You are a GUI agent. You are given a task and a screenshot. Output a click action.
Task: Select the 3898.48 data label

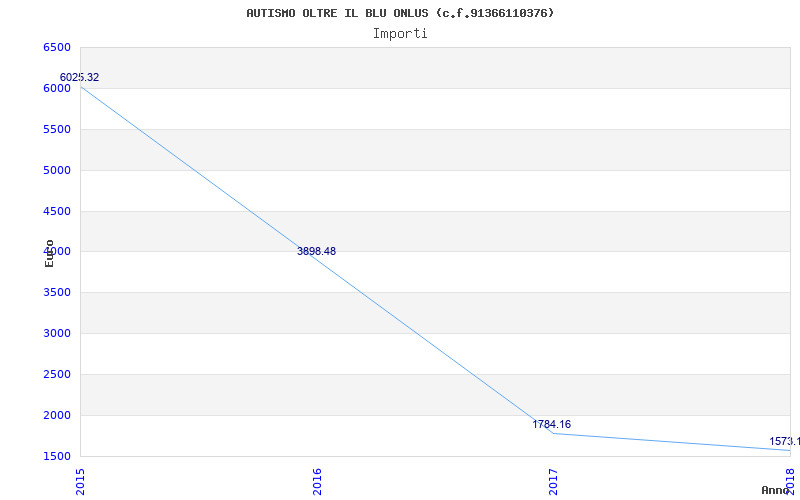point(316,251)
